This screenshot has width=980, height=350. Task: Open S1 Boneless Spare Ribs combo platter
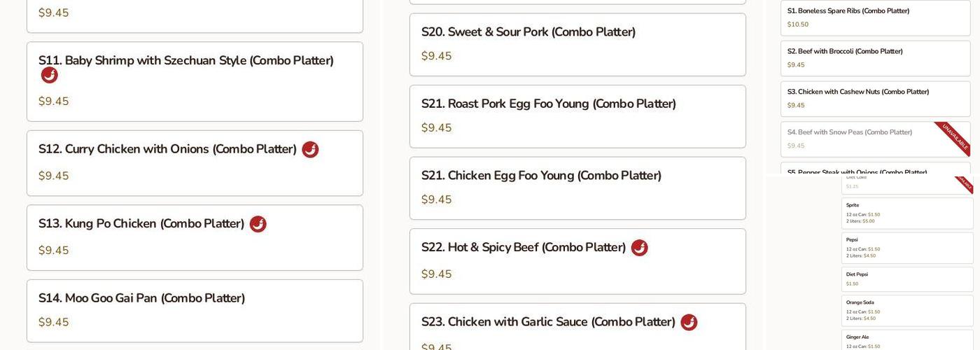click(848, 11)
